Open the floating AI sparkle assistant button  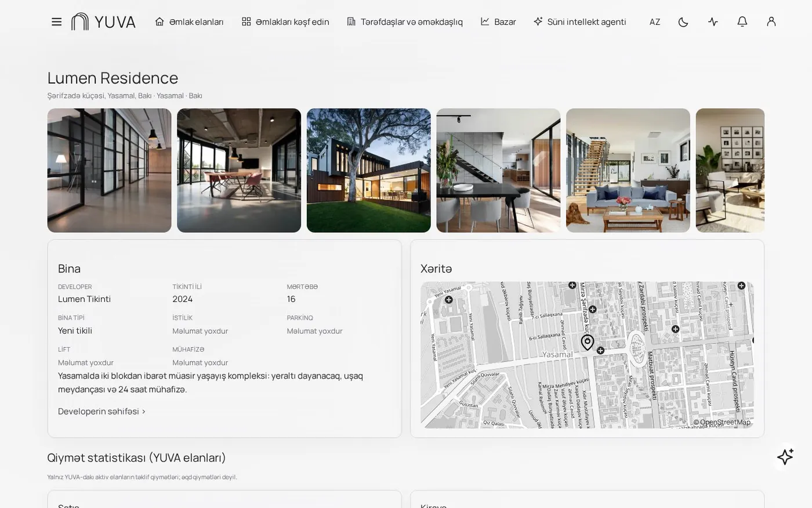pos(785,457)
